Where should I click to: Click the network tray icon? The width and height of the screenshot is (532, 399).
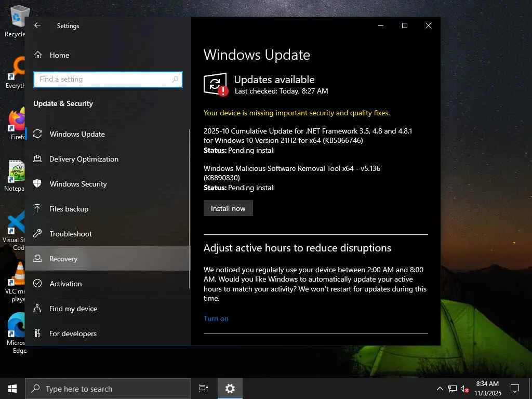[x=453, y=389]
